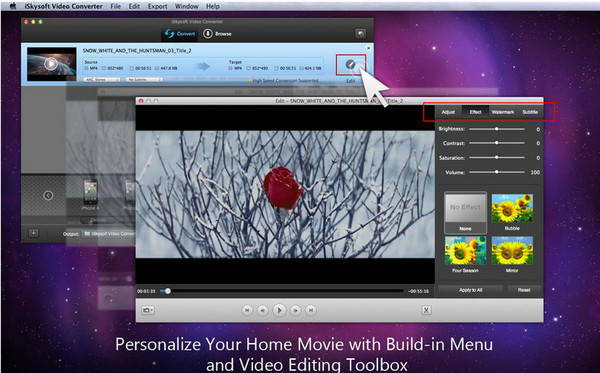The height and width of the screenshot is (373, 600).
Task: Select the Mirror effect thumbnail
Action: pos(512,251)
